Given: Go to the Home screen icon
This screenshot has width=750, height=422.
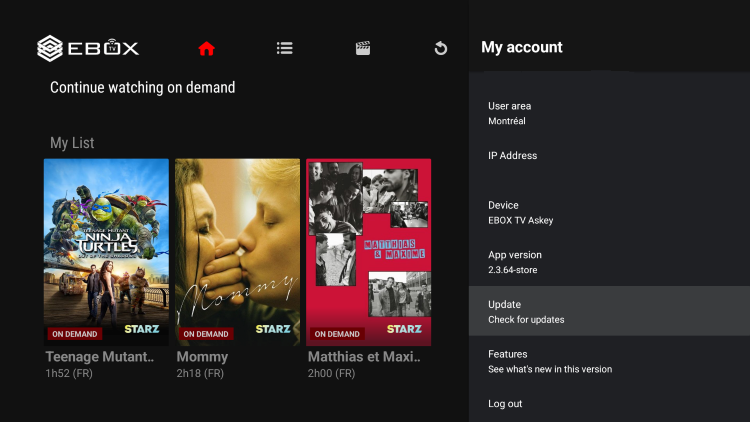Looking at the screenshot, I should click(x=206, y=48).
